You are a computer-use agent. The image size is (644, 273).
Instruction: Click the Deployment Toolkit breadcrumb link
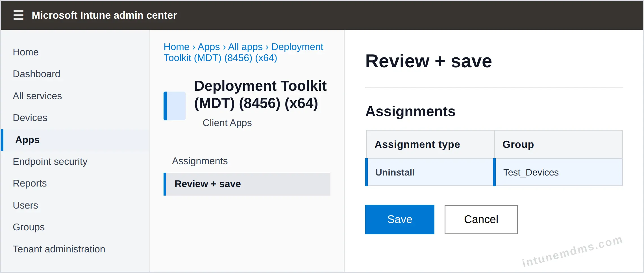[243, 52]
